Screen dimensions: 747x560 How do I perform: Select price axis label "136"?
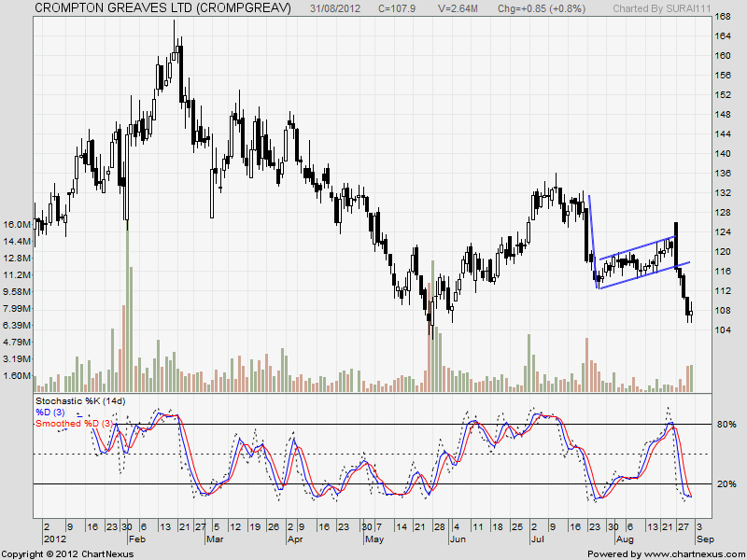(x=723, y=174)
